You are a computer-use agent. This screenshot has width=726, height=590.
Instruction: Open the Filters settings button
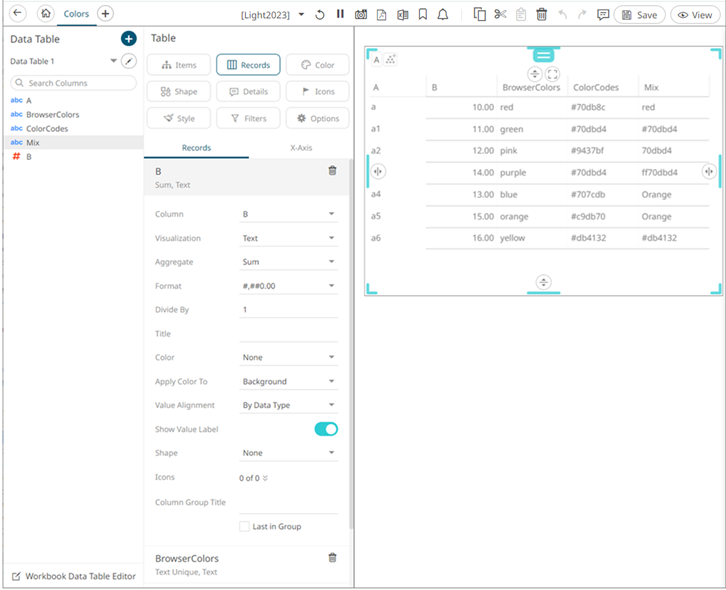pyautogui.click(x=248, y=118)
